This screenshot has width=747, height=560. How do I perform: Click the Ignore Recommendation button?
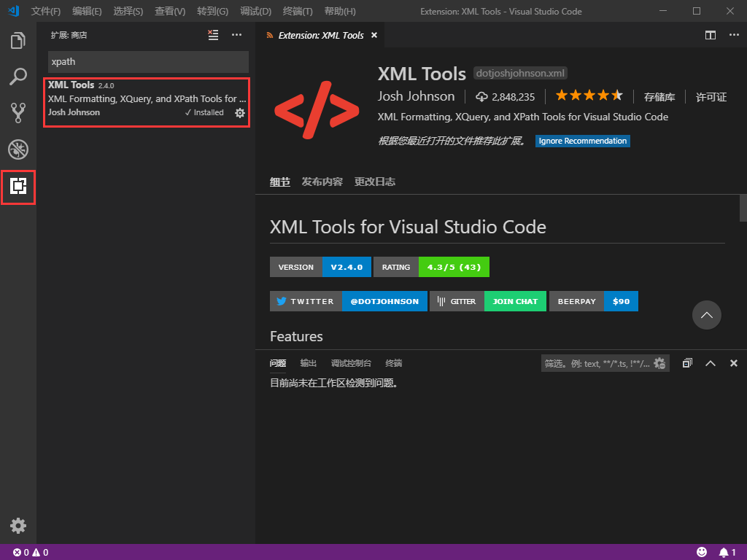pos(583,141)
